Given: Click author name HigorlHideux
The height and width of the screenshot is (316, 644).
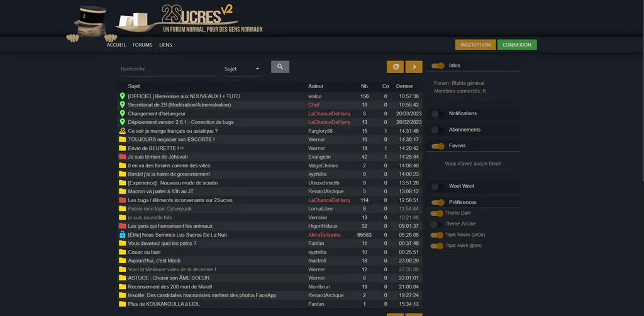Looking at the screenshot, I should tap(323, 226).
